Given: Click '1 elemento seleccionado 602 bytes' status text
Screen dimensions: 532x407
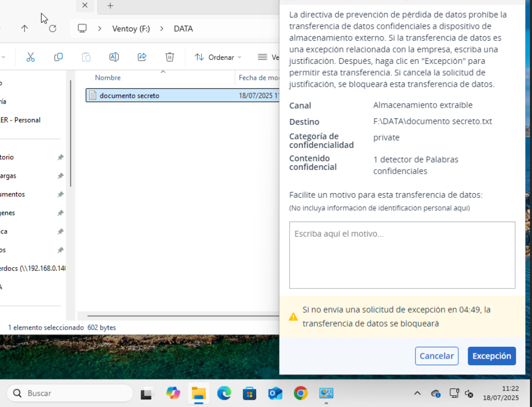Looking at the screenshot, I should click(62, 327).
